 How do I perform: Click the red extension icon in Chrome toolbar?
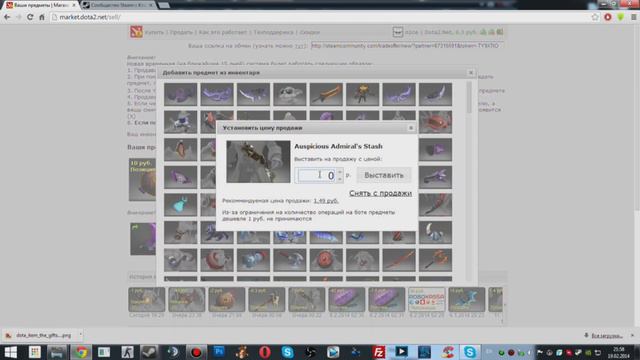(608, 17)
